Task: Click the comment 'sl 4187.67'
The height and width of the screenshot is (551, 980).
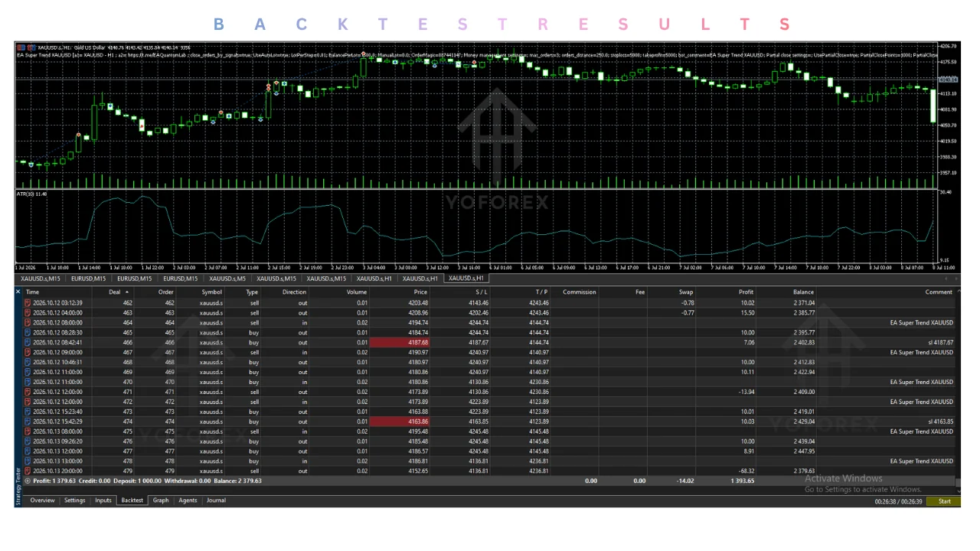Action: 940,343
